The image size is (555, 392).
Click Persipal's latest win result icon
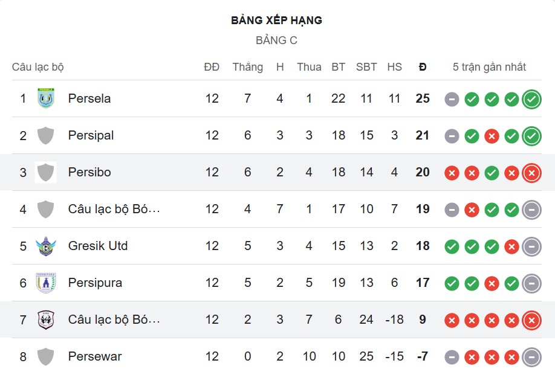(x=531, y=136)
